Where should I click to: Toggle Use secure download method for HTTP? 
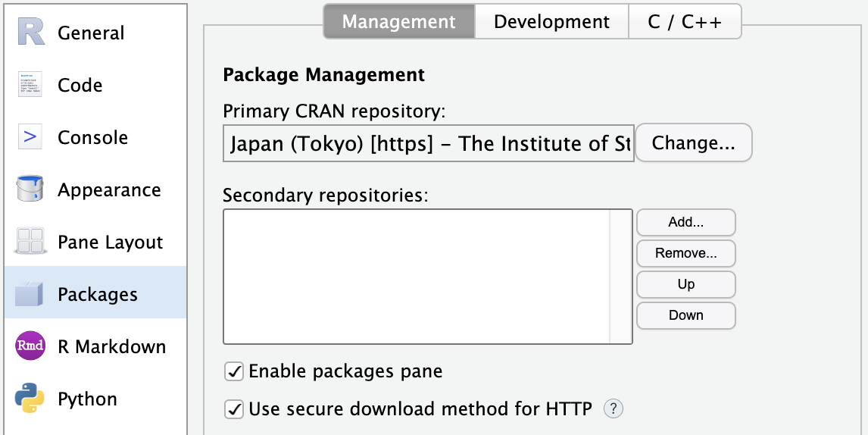tap(235, 410)
